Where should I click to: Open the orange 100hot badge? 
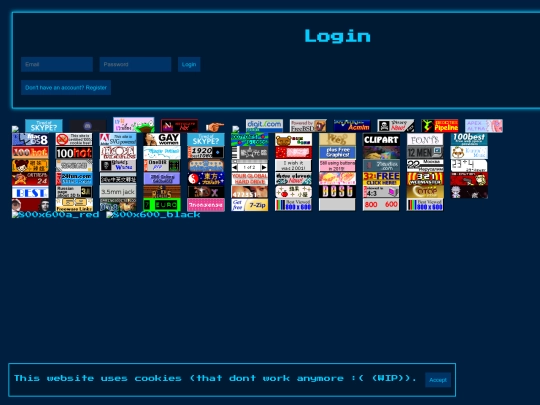(x=30, y=153)
